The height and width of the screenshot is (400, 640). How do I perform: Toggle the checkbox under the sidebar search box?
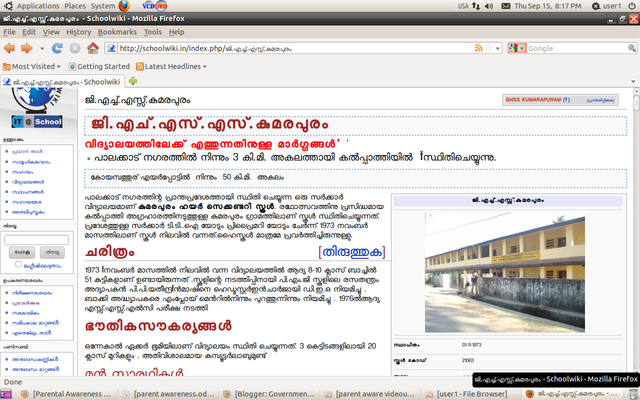(x=18, y=264)
